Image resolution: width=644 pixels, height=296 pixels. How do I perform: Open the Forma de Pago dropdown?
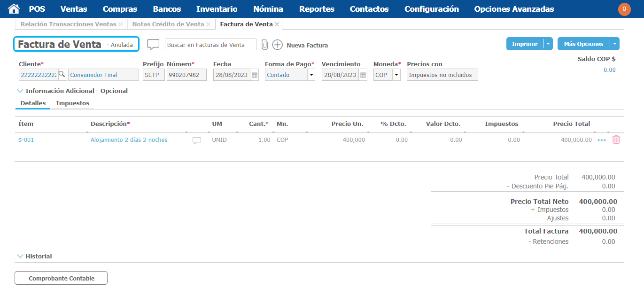[x=310, y=75]
